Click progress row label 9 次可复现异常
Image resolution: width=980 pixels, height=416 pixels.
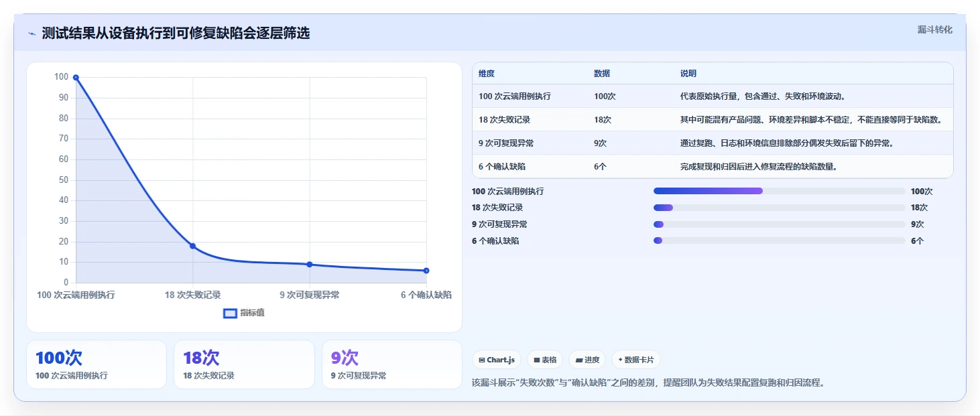(x=499, y=224)
